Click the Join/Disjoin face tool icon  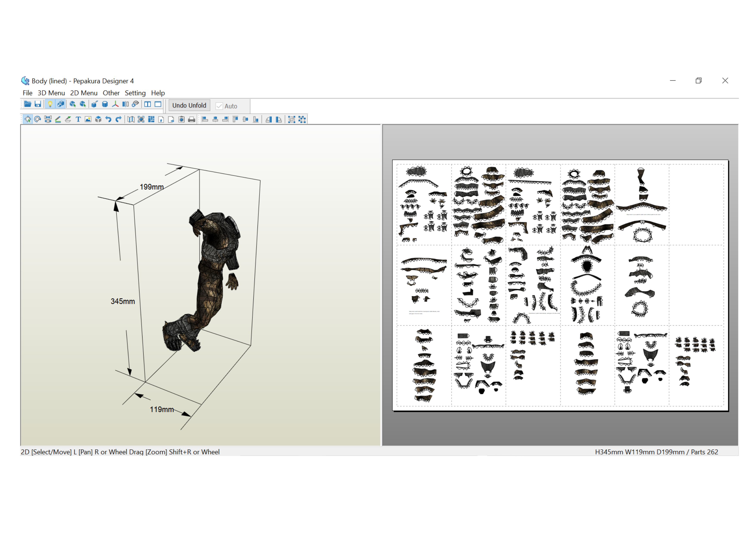[48, 120]
